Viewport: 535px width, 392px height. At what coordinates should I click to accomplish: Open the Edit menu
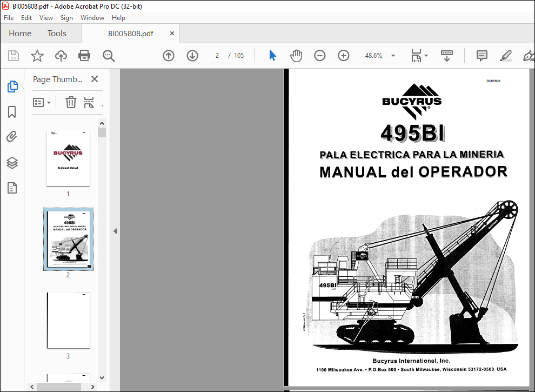point(26,18)
